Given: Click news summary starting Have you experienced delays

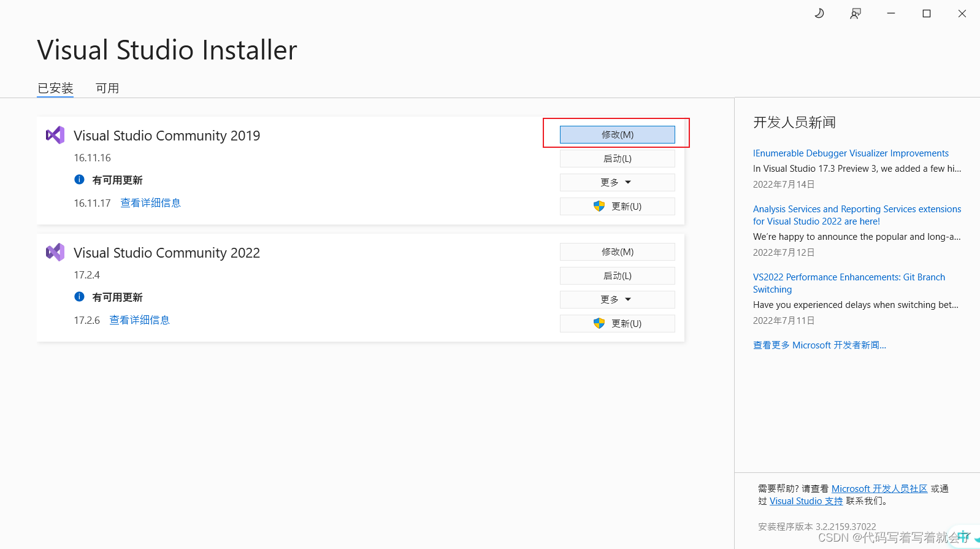Looking at the screenshot, I should point(856,305).
